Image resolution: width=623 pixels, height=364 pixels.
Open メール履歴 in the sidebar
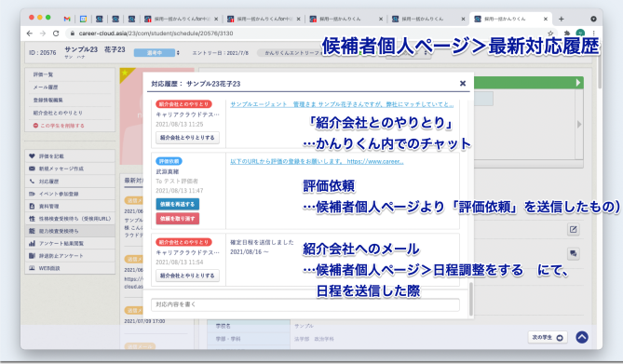[46, 87]
